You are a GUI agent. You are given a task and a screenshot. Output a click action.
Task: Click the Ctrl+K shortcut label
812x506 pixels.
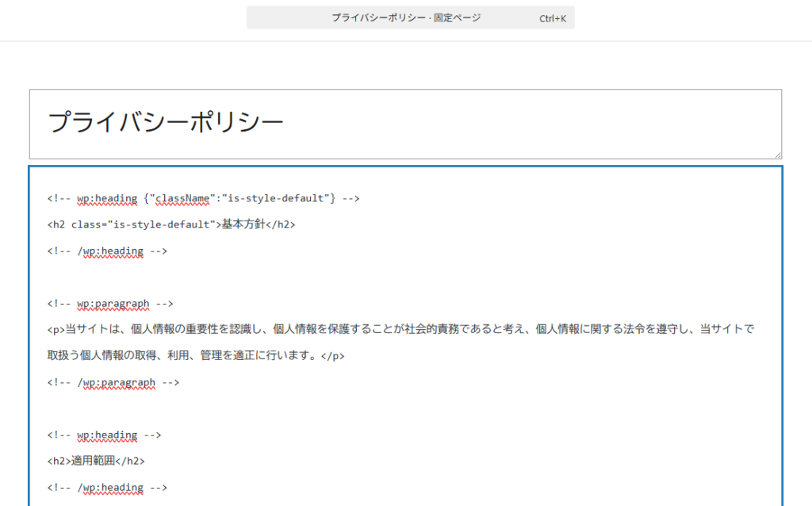552,18
